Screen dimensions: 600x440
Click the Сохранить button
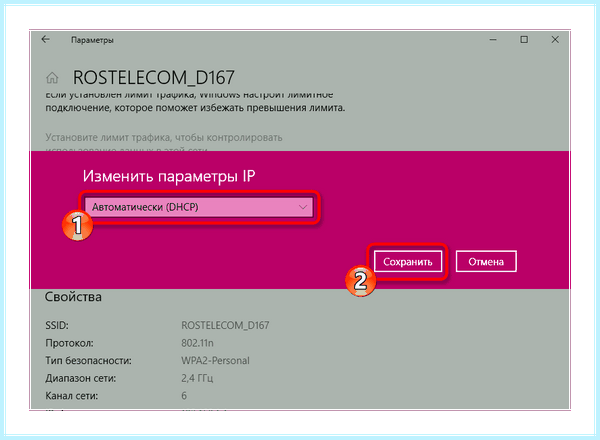[408, 262]
